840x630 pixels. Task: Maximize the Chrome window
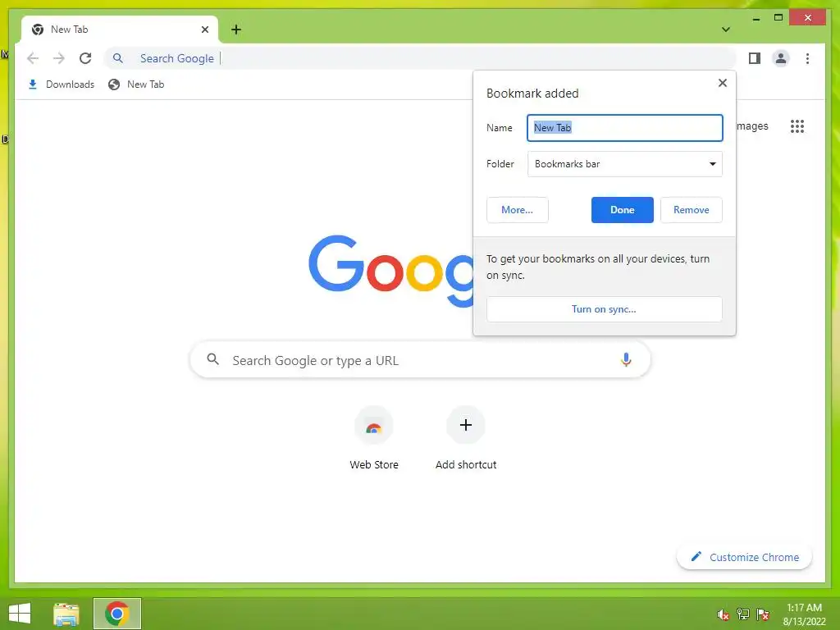[778, 18]
